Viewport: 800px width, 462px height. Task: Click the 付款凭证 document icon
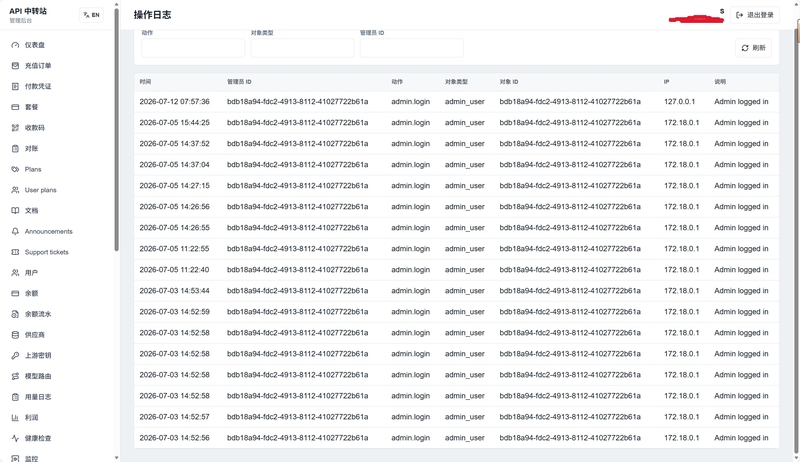pos(15,86)
